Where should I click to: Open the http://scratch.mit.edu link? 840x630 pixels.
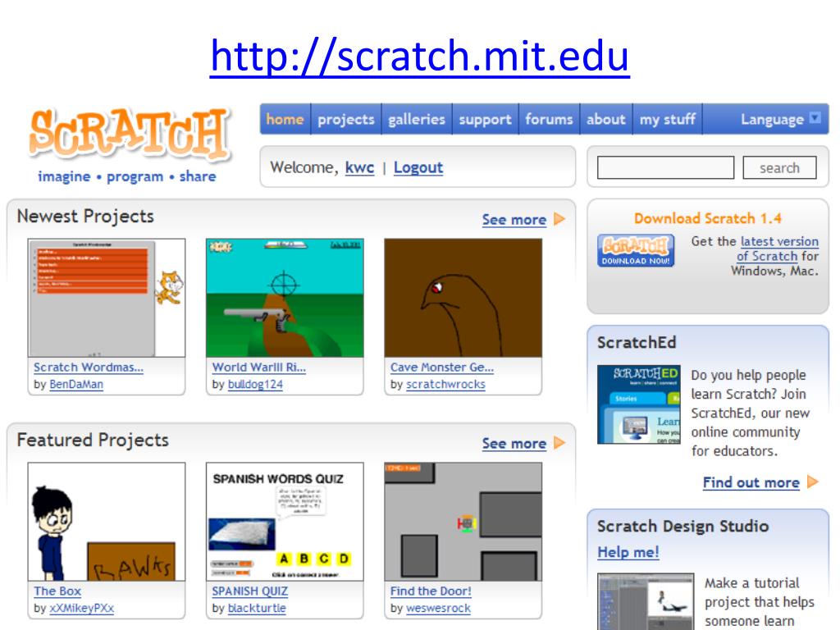point(419,56)
